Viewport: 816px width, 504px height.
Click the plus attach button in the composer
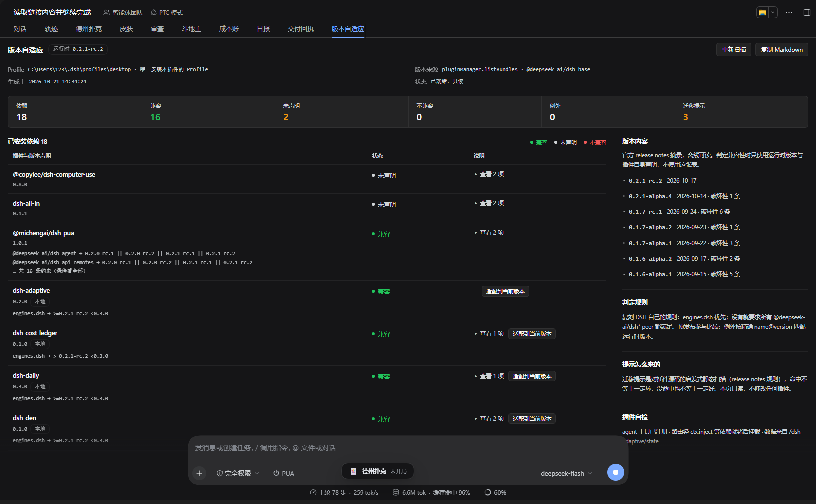click(199, 473)
